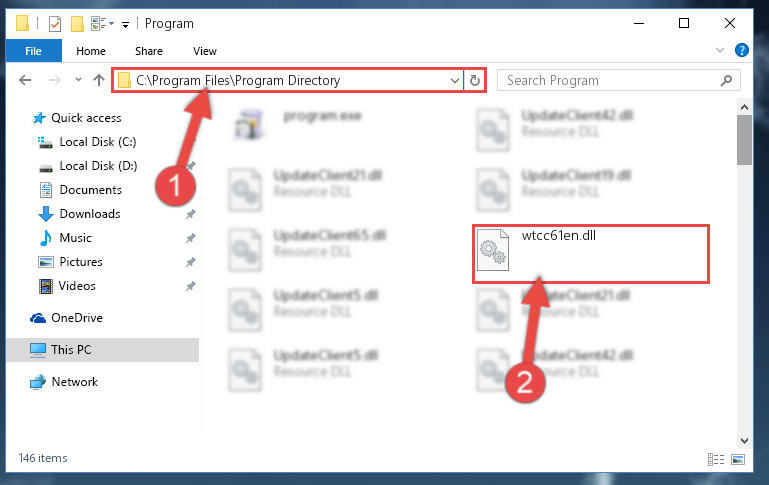This screenshot has width=769, height=485.
Task: Switch to the View tab
Action: (x=205, y=51)
